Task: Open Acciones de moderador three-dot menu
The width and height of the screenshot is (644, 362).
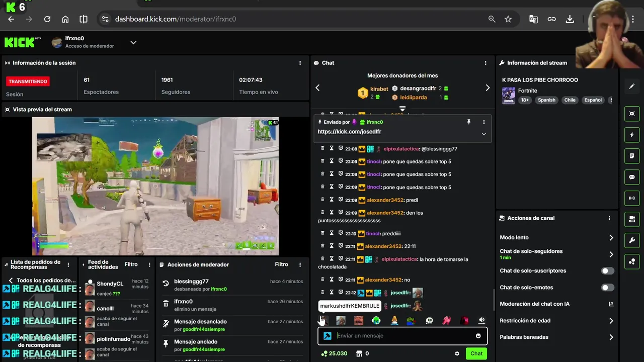Action: tap(300, 264)
